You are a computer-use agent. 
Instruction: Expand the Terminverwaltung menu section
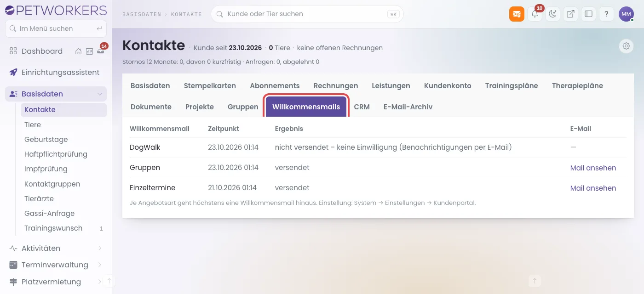(56, 265)
